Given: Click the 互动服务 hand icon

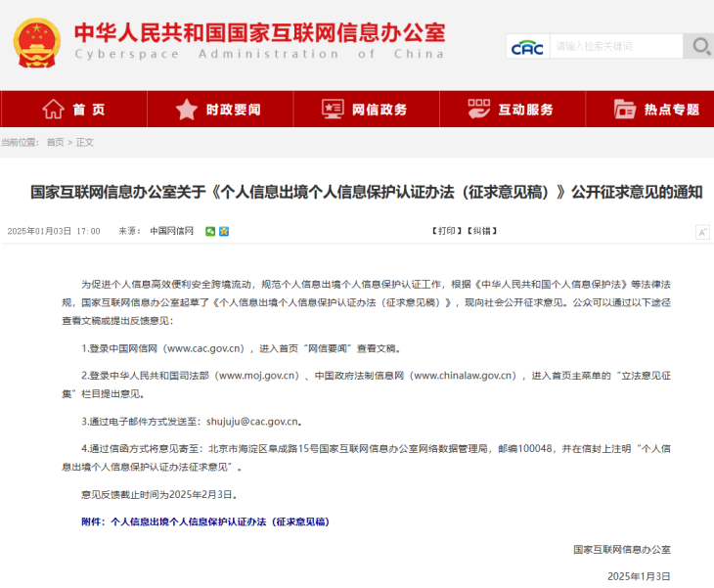Looking at the screenshot, I should click(479, 110).
